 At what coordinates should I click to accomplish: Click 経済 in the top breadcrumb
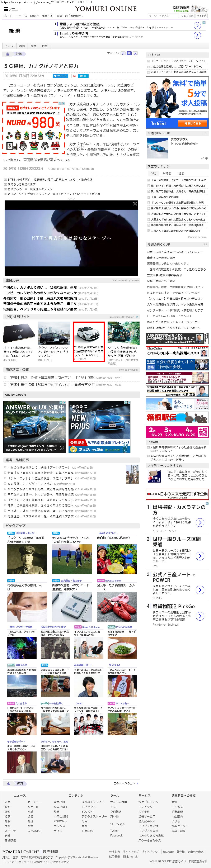[19, 54]
